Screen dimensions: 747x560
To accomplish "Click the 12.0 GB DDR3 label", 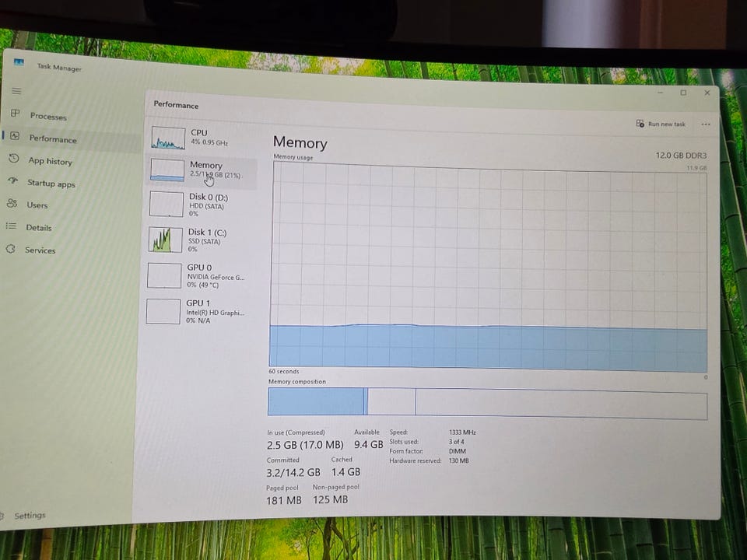I will (x=682, y=156).
